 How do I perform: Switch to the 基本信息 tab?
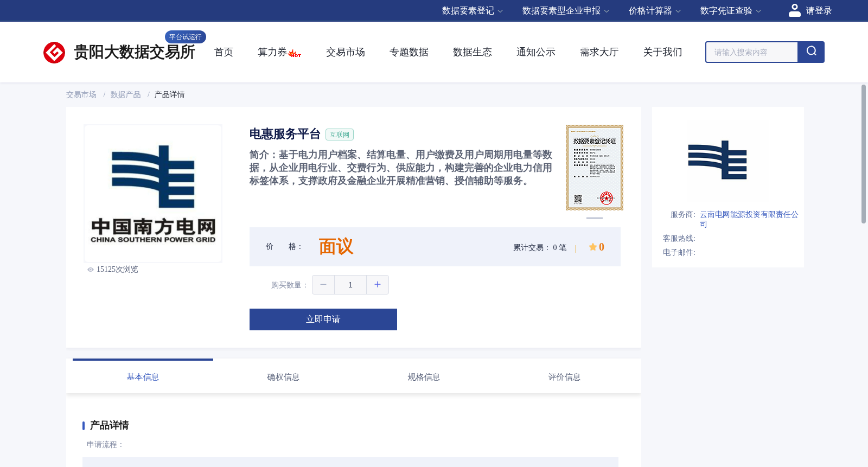coord(143,376)
